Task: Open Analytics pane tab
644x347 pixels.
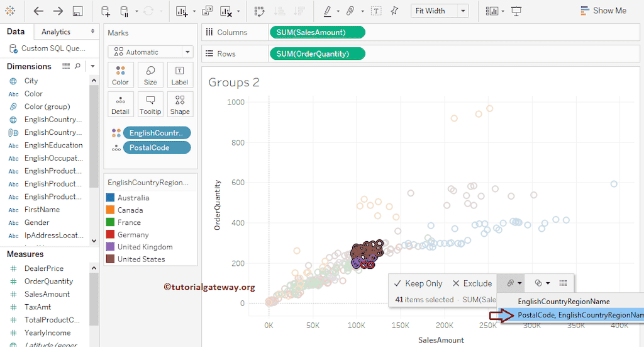Action: (56, 31)
